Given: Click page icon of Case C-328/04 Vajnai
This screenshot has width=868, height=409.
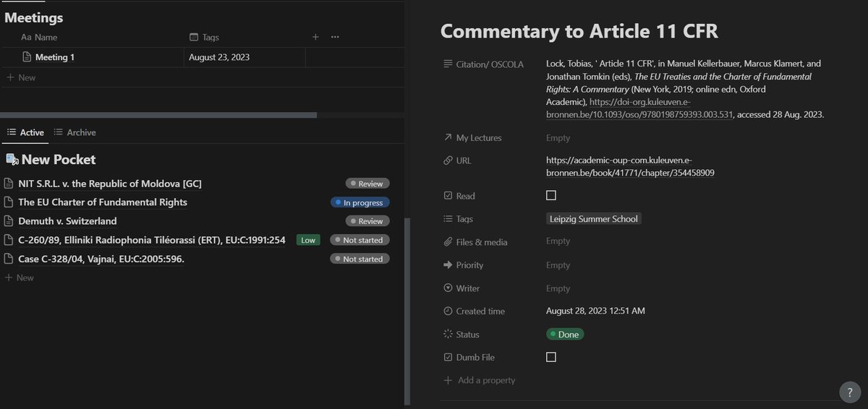Looking at the screenshot, I should tap(9, 259).
